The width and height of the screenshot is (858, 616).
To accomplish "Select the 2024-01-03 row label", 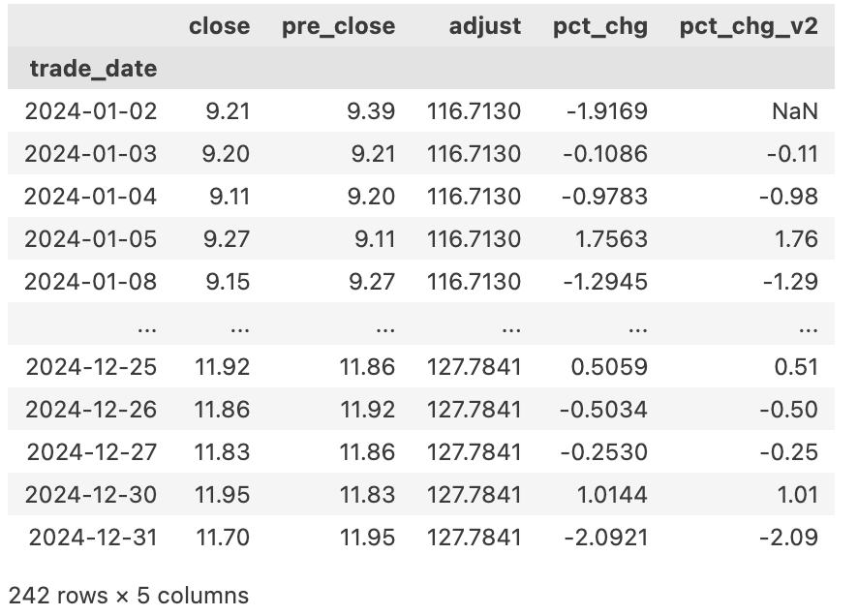I will [90, 154].
